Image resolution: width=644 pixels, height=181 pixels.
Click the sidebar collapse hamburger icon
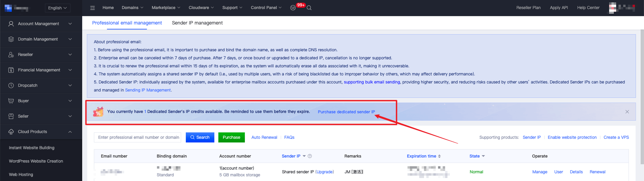[x=93, y=8]
